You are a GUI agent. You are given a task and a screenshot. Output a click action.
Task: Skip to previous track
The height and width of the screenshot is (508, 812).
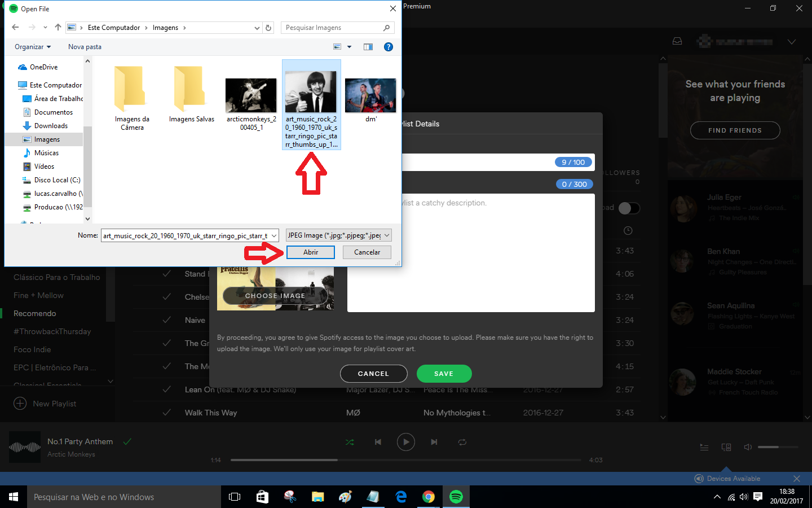click(x=378, y=442)
